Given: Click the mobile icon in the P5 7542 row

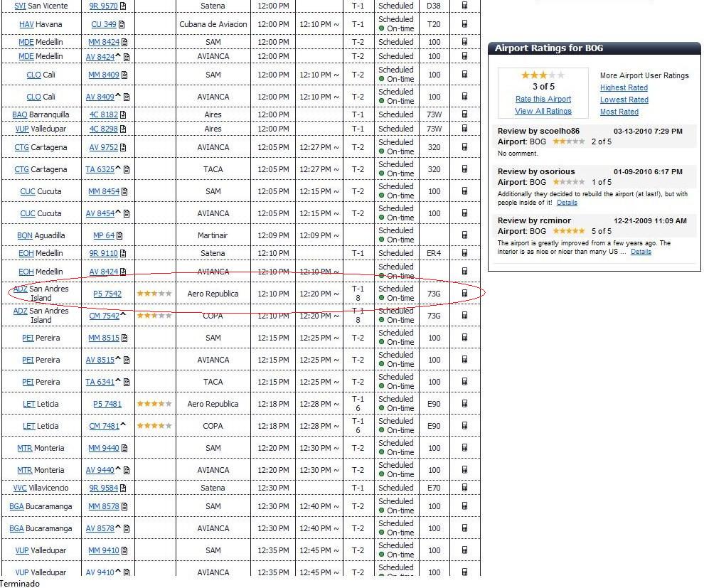Looking at the screenshot, I should 464,294.
